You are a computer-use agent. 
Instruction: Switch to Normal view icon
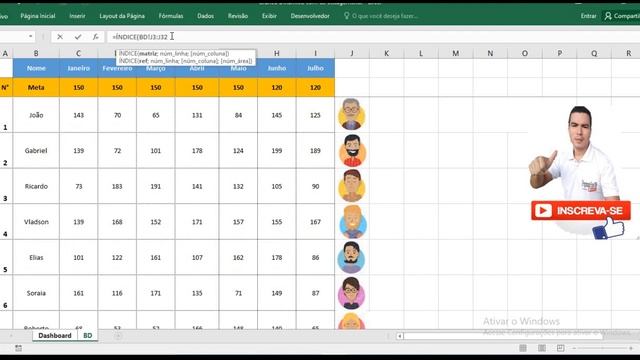(x=523, y=348)
